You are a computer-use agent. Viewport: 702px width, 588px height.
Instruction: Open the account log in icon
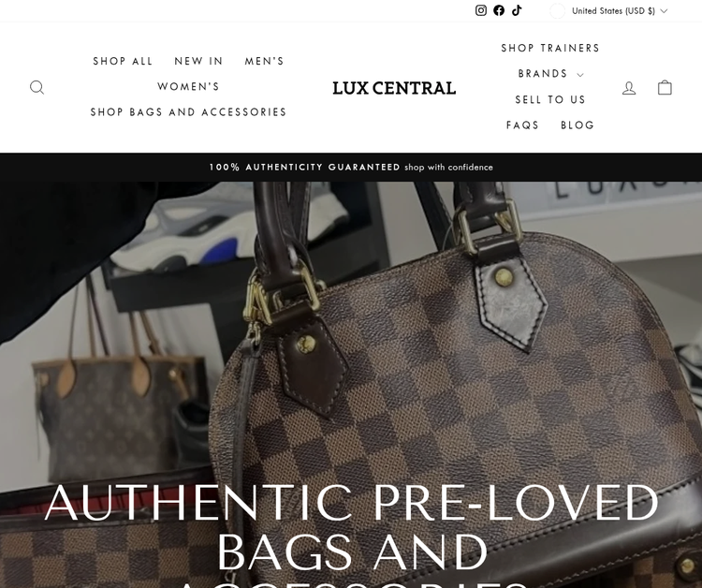[629, 88]
